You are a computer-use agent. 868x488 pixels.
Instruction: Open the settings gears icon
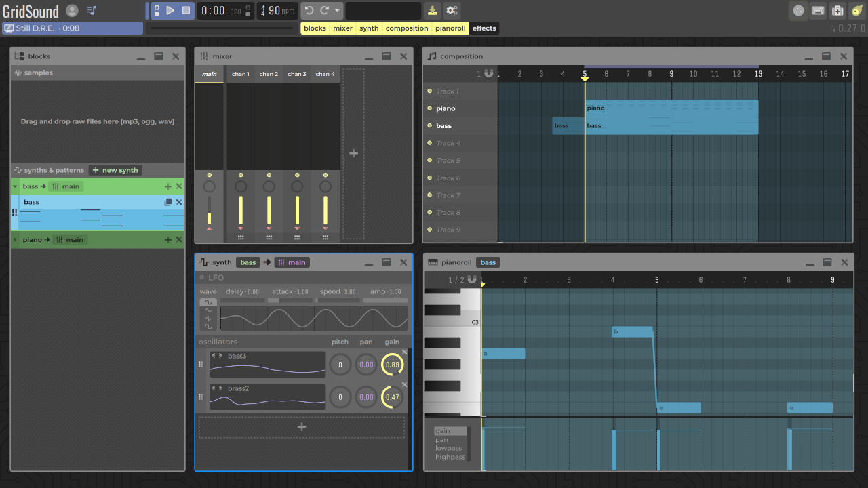(x=452, y=10)
